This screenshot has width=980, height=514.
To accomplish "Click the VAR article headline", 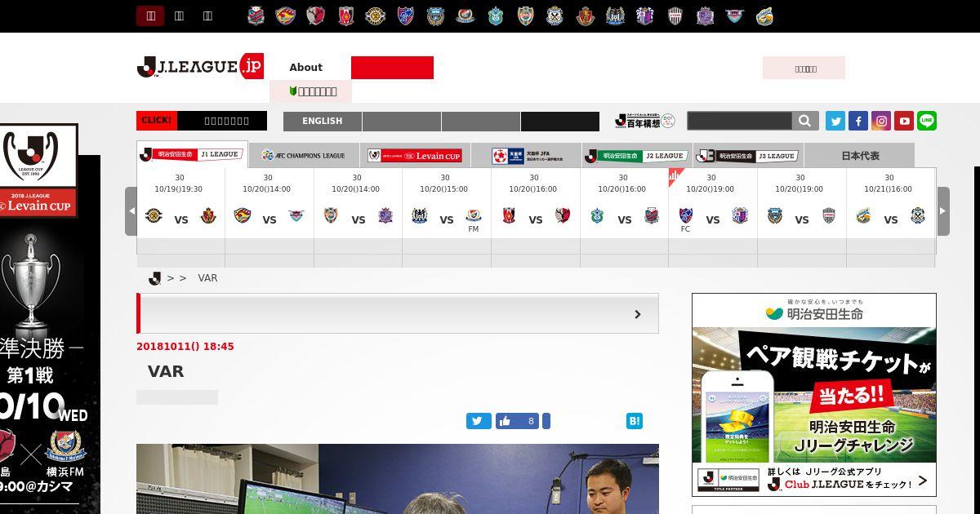I will click(166, 371).
